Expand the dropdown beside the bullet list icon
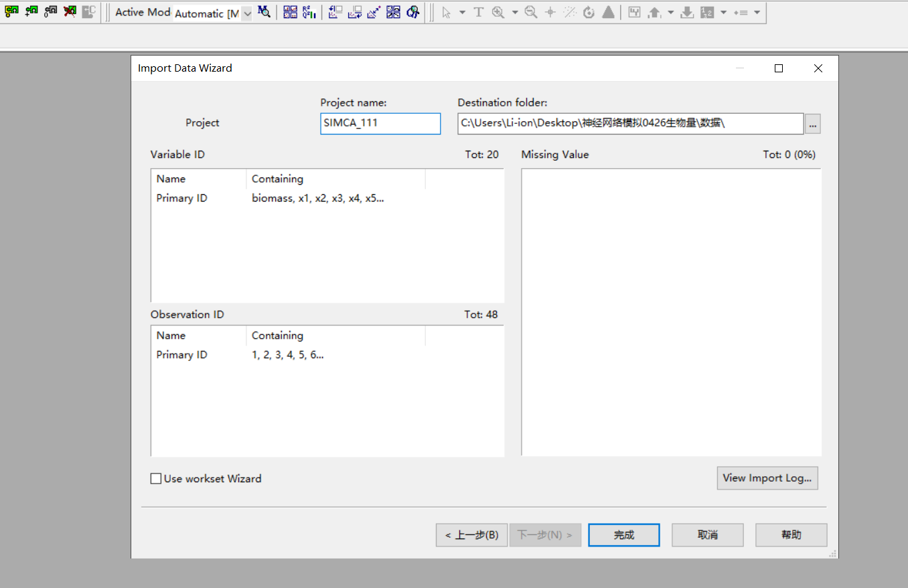908x588 pixels. [757, 13]
